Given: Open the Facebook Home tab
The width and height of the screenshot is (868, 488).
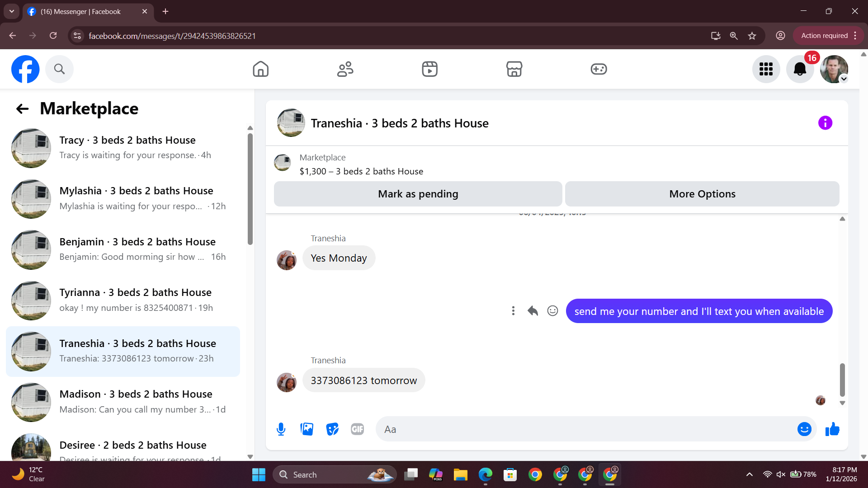Looking at the screenshot, I should pos(260,69).
